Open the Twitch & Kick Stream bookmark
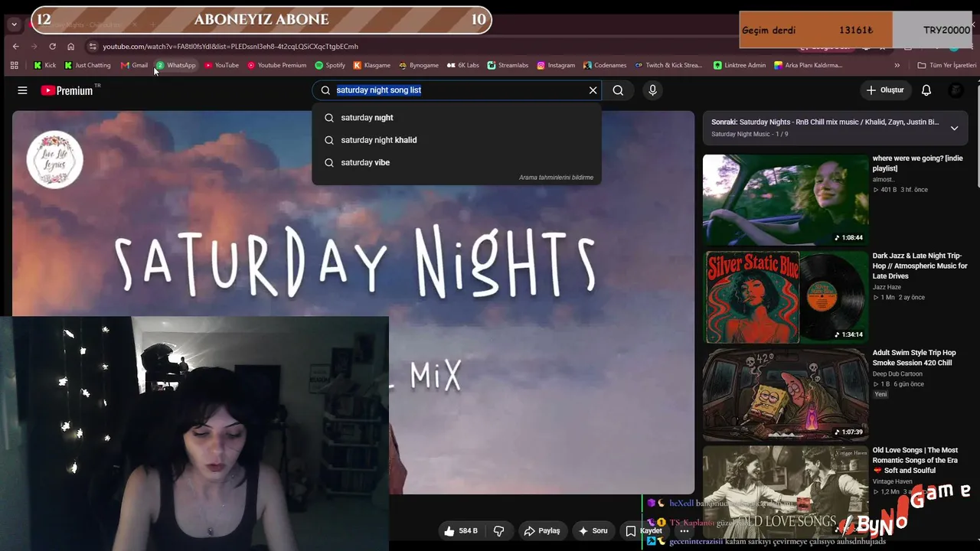Viewport: 980px width, 551px height. [668, 65]
